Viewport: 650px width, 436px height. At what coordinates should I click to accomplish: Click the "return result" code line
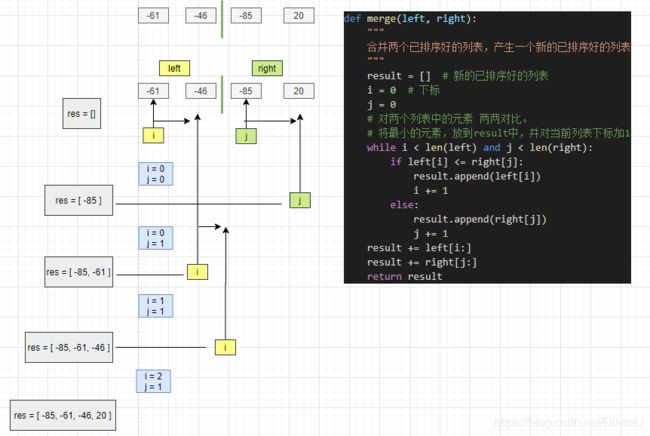tap(405, 276)
